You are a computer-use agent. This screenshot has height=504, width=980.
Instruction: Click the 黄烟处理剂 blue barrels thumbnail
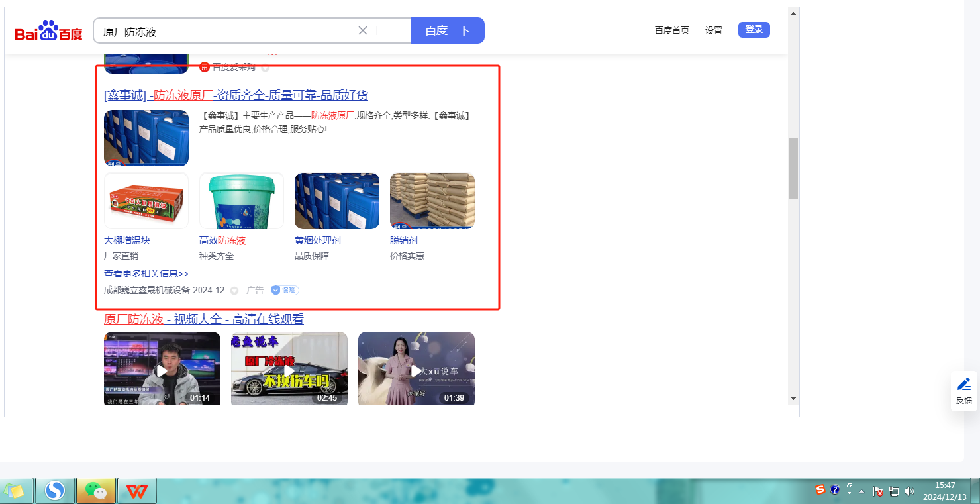click(x=337, y=201)
